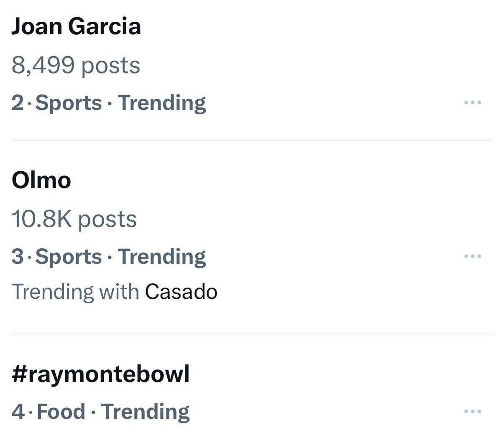Select Food category label under #raymontebowl
This screenshot has height=428, width=504.
[61, 411]
